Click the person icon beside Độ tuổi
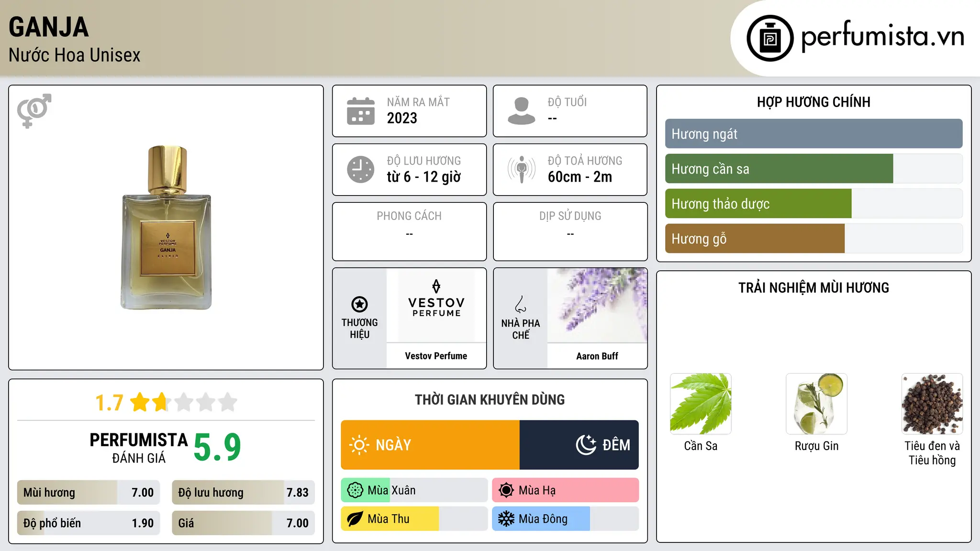Screen dimensions: 980x551 point(522,111)
